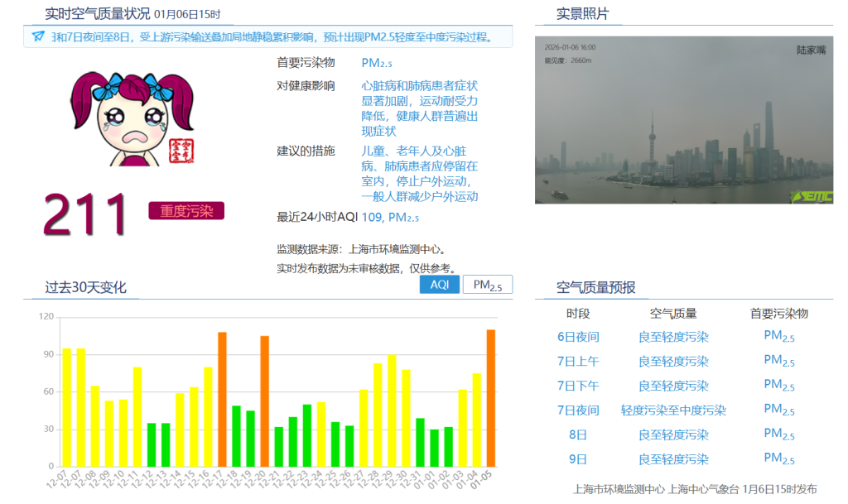Viewport: 848px width, 504px height.
Task: Click the orange 01-05 bar in chart
Action: pyautogui.click(x=491, y=398)
